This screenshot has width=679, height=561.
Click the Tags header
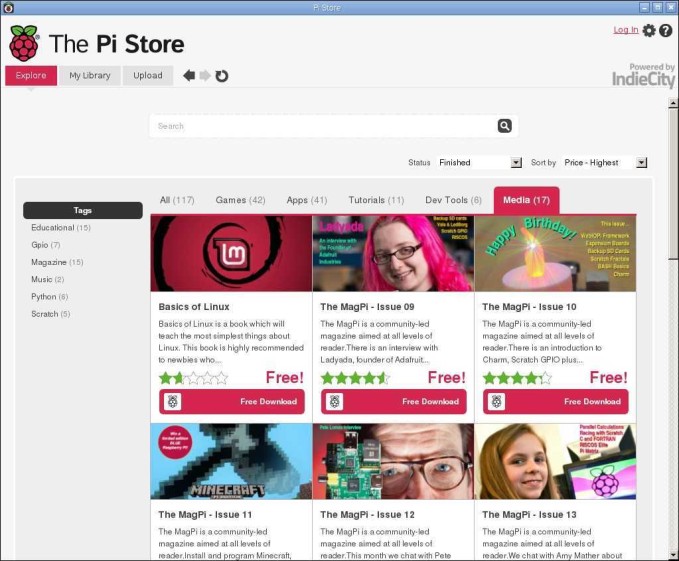[83, 210]
